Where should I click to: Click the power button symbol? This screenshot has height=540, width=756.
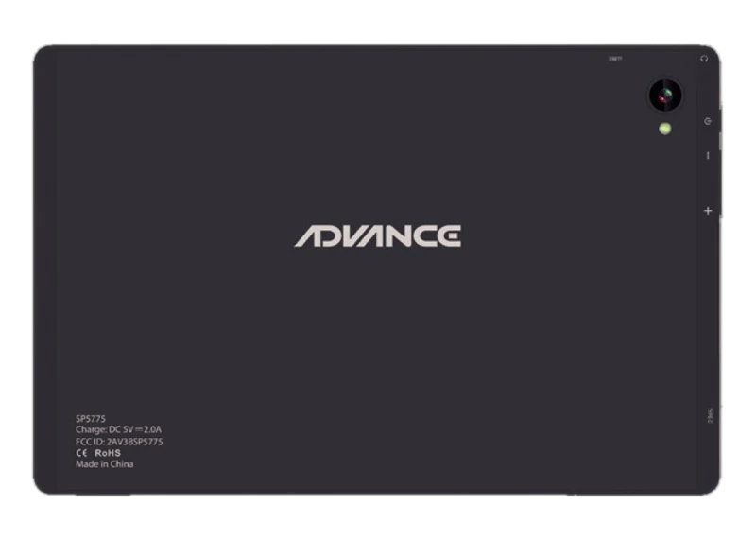[707, 121]
